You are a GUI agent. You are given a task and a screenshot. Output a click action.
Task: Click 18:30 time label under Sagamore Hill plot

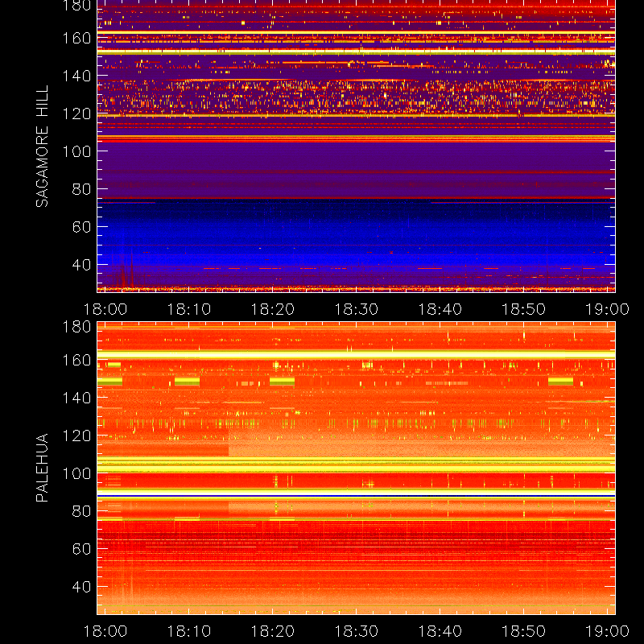click(356, 309)
